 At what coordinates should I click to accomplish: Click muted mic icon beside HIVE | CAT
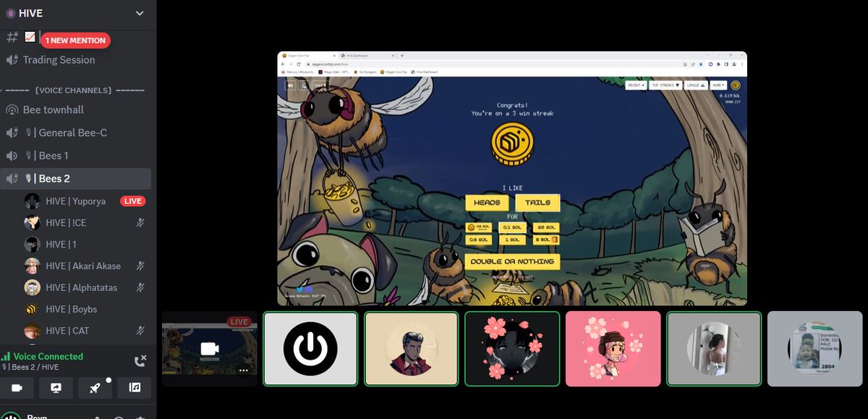click(x=141, y=331)
